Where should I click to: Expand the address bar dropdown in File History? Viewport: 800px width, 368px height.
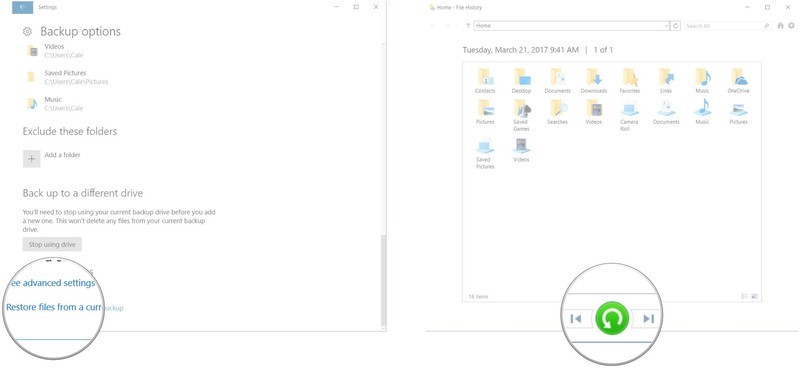coord(666,26)
